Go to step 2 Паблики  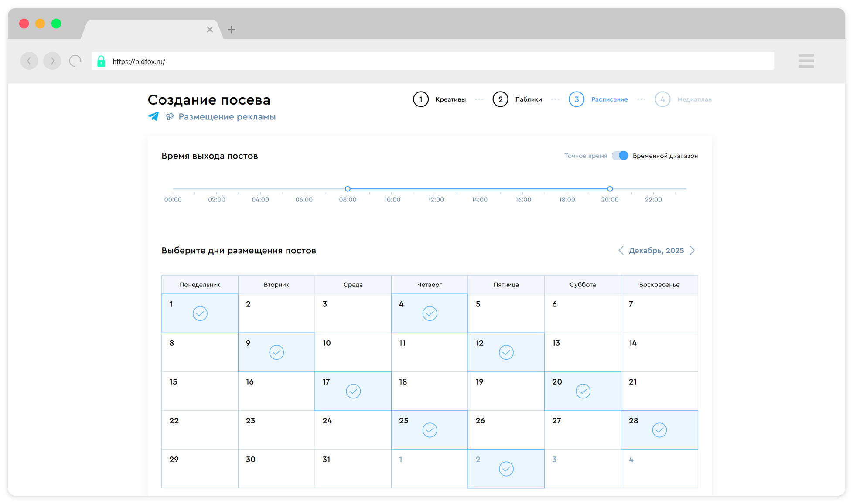pyautogui.click(x=500, y=99)
